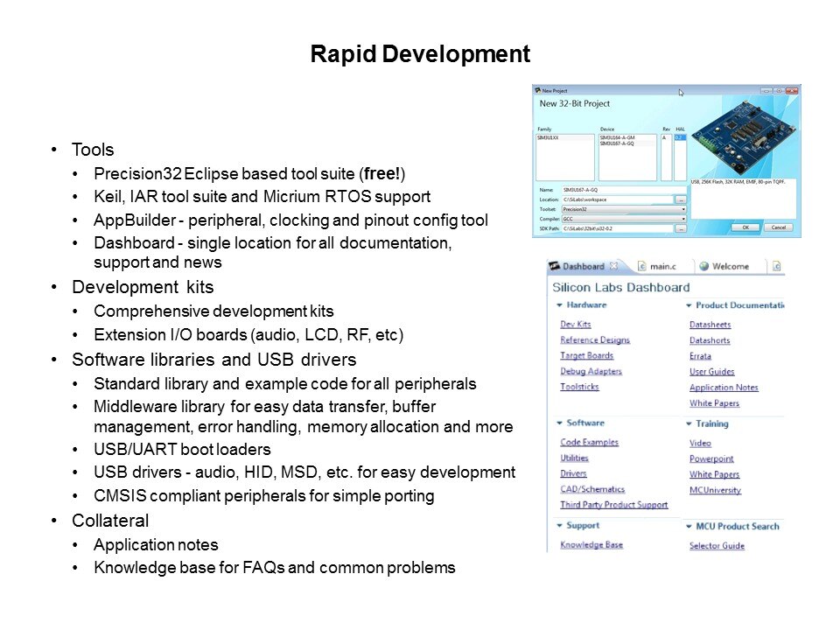Viewport: 840px width, 630px height.
Task: Switch to the Welcome tab
Action: (731, 266)
